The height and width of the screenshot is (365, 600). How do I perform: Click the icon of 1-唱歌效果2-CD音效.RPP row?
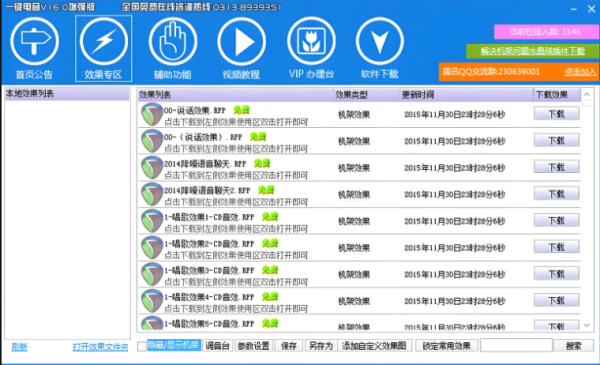pos(152,248)
